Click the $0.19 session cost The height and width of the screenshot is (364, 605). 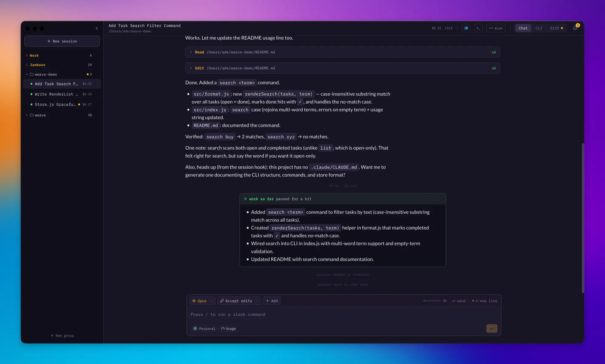coord(87,94)
